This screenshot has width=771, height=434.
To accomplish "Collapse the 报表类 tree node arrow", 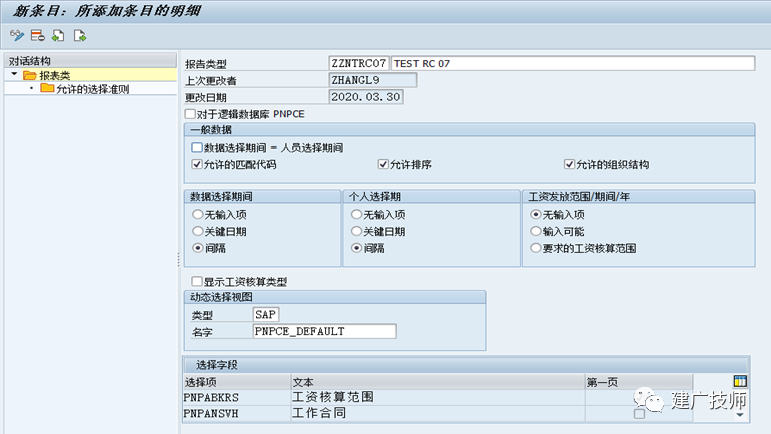I will pos(14,75).
